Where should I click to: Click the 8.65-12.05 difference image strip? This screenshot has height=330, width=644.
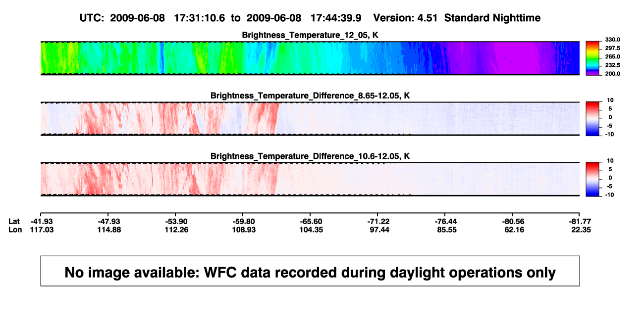[310, 119]
